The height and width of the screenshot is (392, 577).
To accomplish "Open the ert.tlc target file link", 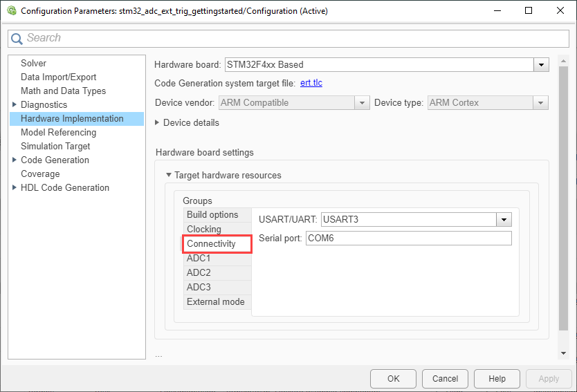I will click(311, 84).
